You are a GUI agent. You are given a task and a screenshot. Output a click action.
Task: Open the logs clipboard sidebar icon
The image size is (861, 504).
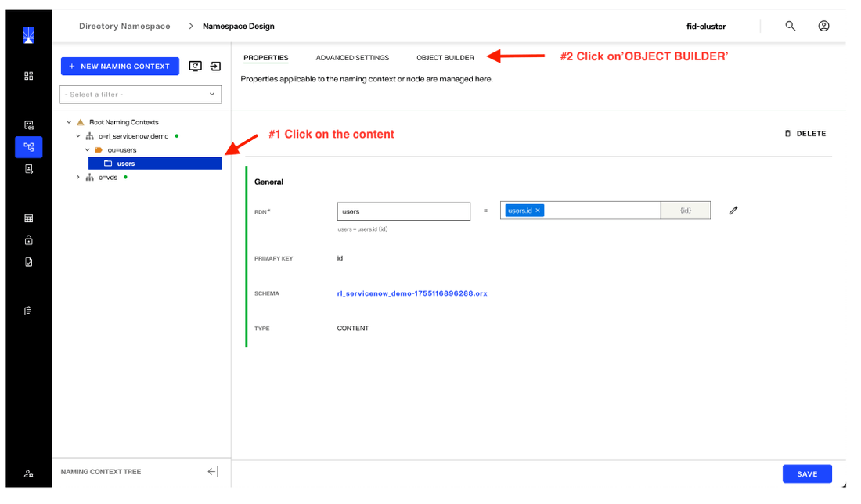[28, 311]
